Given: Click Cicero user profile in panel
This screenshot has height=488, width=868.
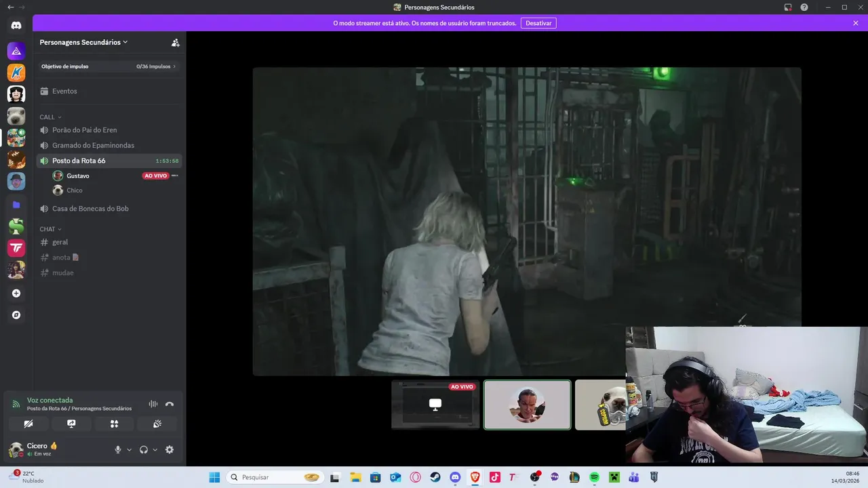Looking at the screenshot, I should 42,449.
